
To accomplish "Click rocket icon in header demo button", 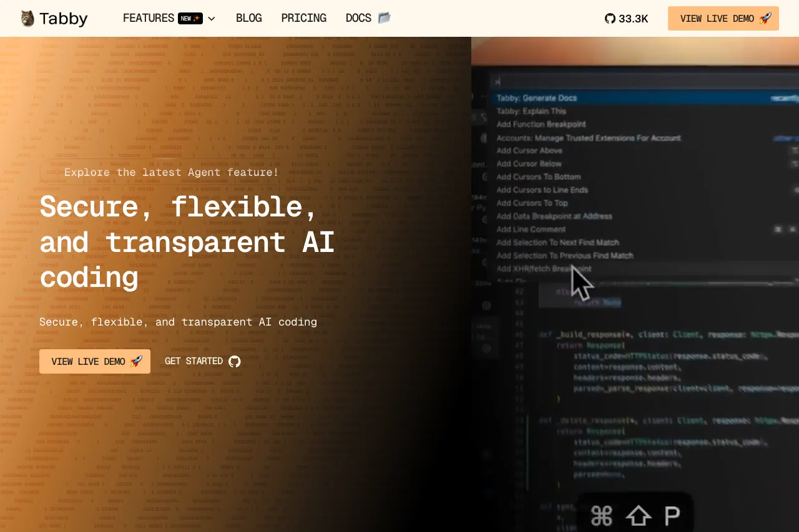I will (x=765, y=18).
